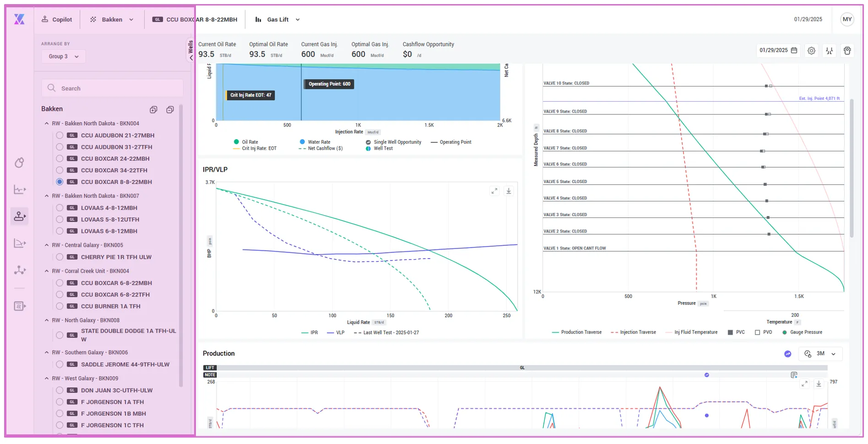The width and height of the screenshot is (868, 444).
Task: Select CCU AUDUBON 21-27MBH radio button
Action: 60,135
